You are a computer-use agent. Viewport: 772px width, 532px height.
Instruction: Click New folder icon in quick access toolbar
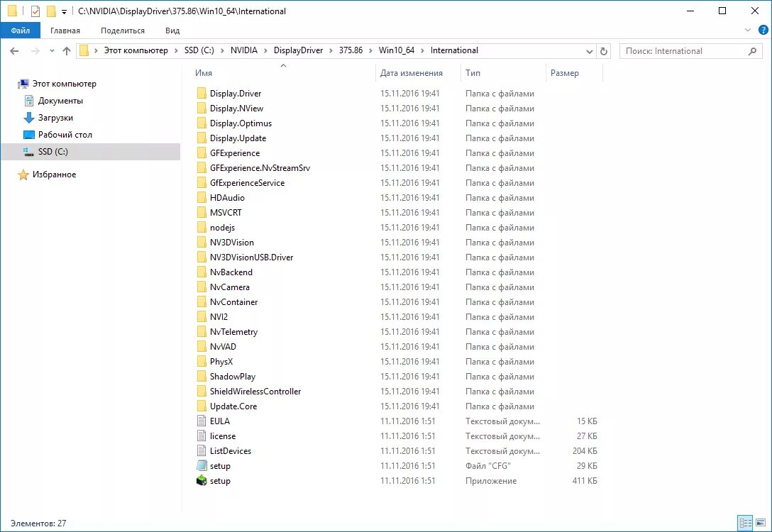[x=51, y=11]
